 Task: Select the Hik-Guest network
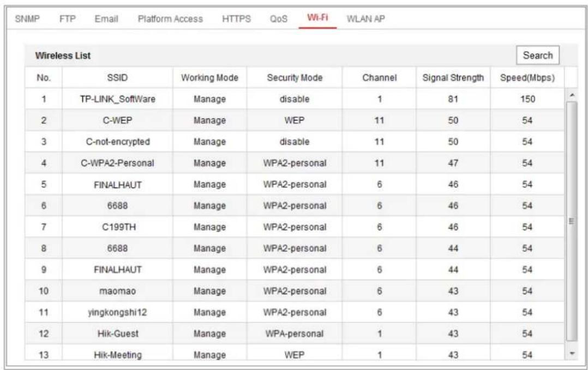295,333
